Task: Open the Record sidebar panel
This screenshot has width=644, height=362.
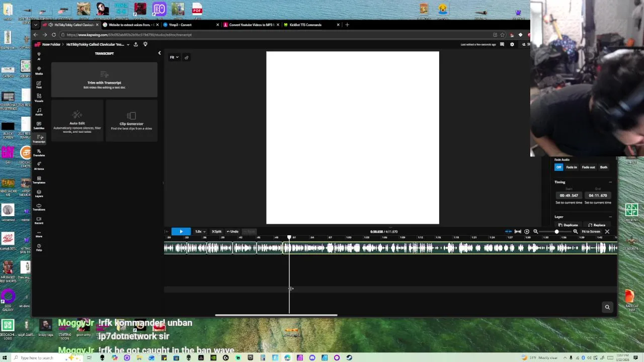Action: tap(39, 220)
